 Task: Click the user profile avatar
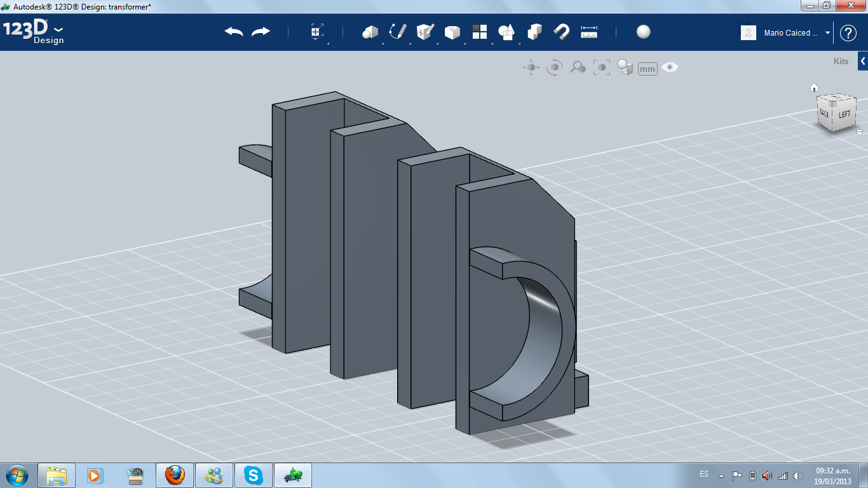pos(749,33)
